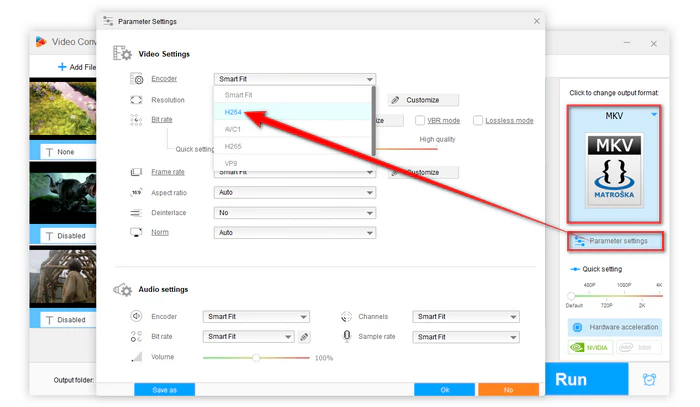Click the MKV Matroska output format icon
Screen dimensions: 700x407
click(614, 166)
